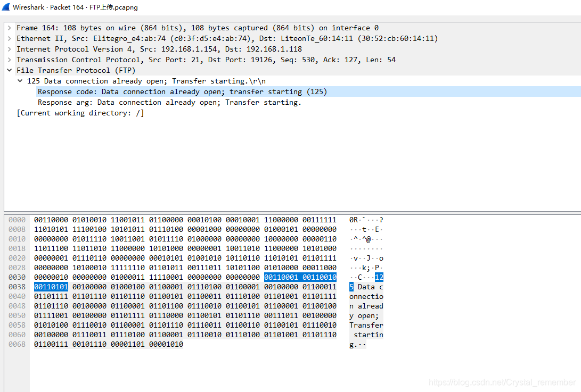Click ASCII text 'startin' in bytes pane

tap(369, 335)
